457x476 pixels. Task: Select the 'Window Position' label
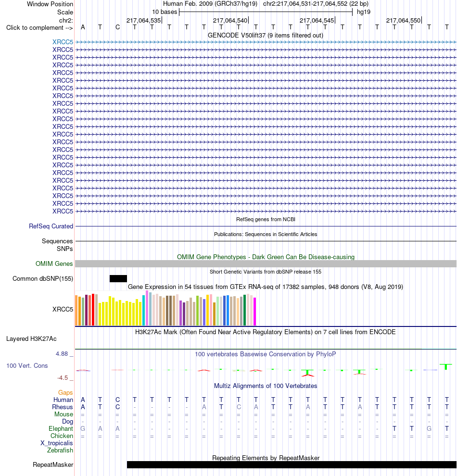(50, 4)
